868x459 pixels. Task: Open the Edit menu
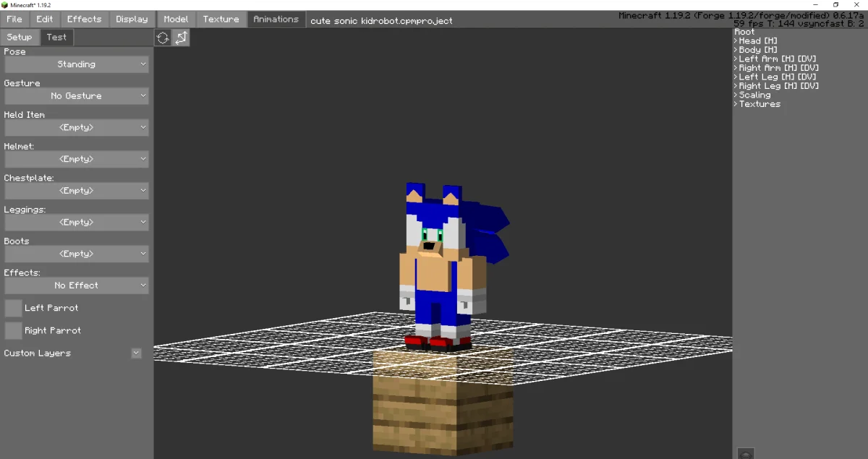[x=45, y=19]
